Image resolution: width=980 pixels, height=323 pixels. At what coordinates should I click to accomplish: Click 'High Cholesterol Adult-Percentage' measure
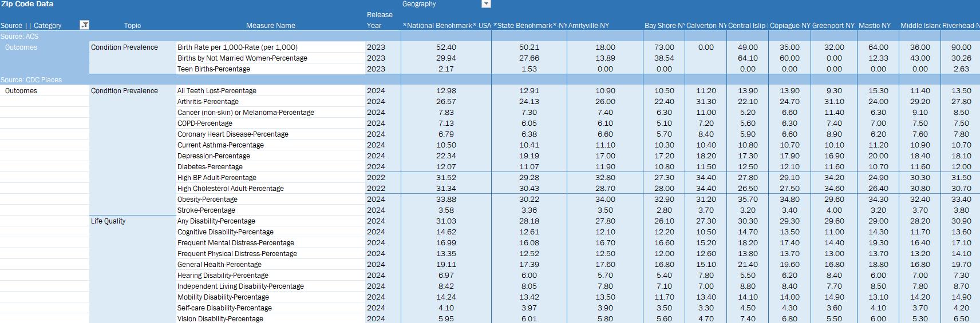pos(231,189)
